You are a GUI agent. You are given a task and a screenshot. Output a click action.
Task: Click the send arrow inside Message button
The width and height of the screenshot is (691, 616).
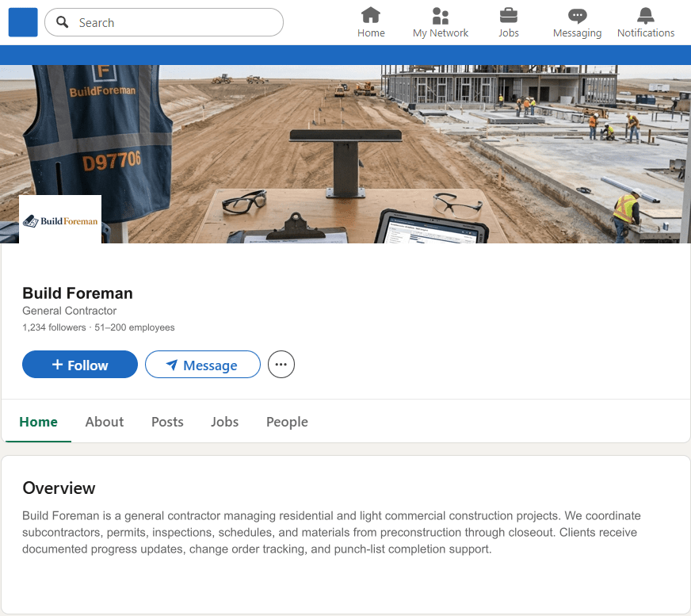point(172,365)
